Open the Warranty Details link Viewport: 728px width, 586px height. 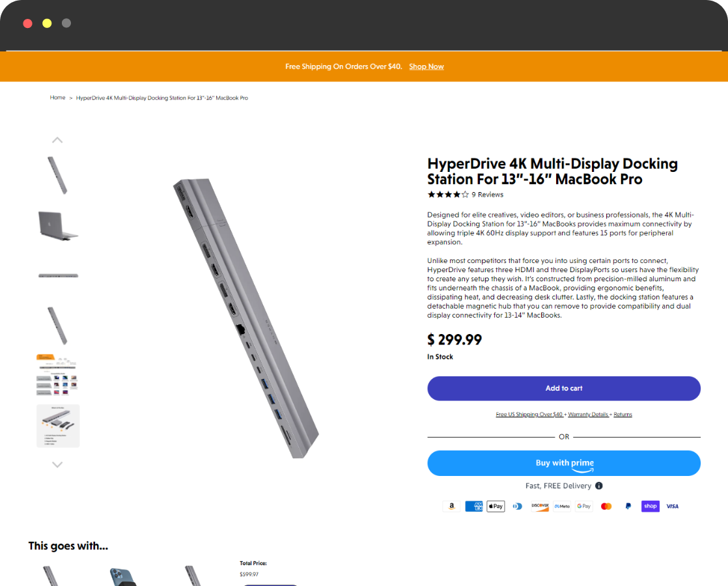pyautogui.click(x=588, y=414)
